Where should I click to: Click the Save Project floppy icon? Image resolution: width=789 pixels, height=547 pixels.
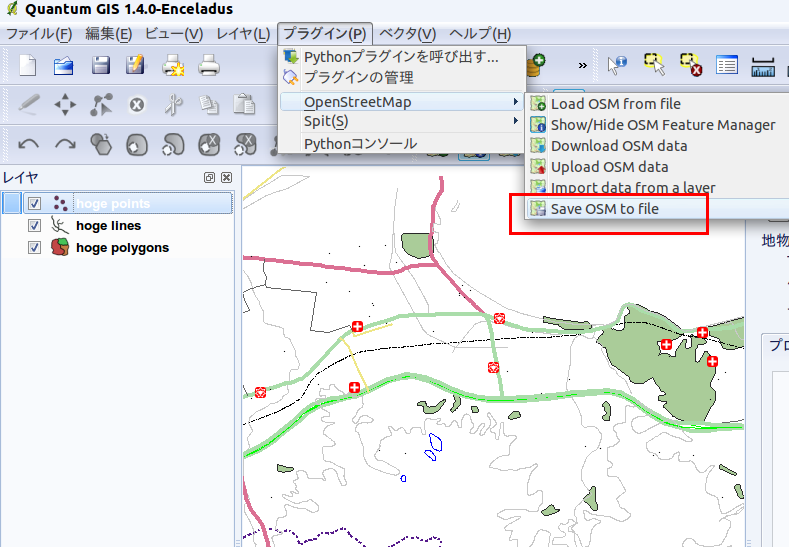click(101, 65)
